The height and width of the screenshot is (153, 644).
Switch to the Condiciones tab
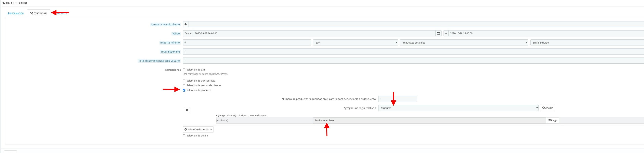click(x=39, y=14)
